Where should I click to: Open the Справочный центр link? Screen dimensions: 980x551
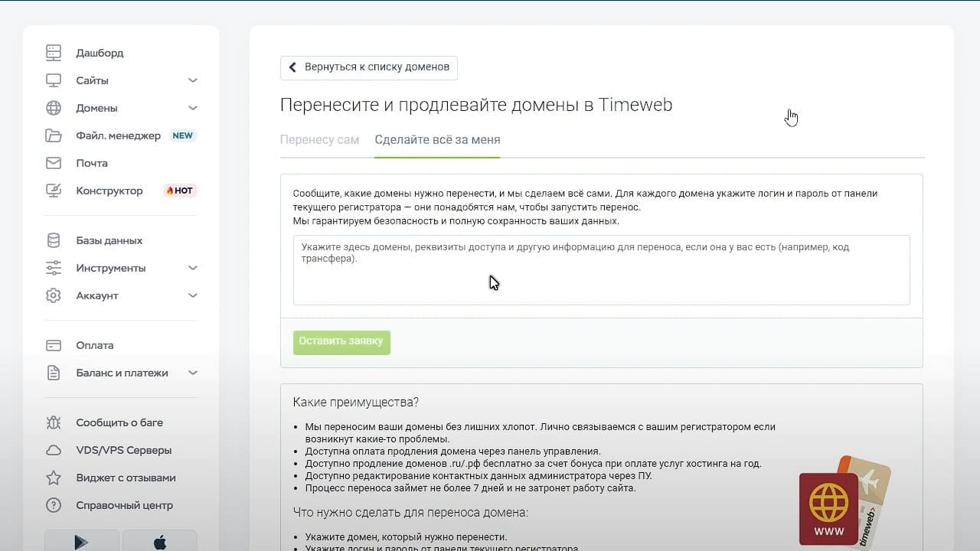pyautogui.click(x=124, y=505)
